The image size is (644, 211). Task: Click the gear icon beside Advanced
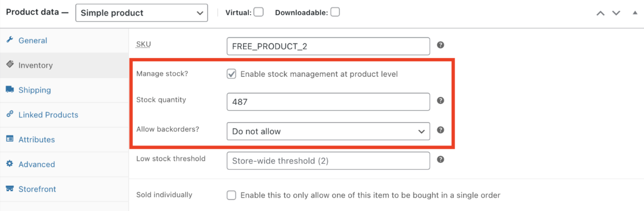[x=10, y=163]
